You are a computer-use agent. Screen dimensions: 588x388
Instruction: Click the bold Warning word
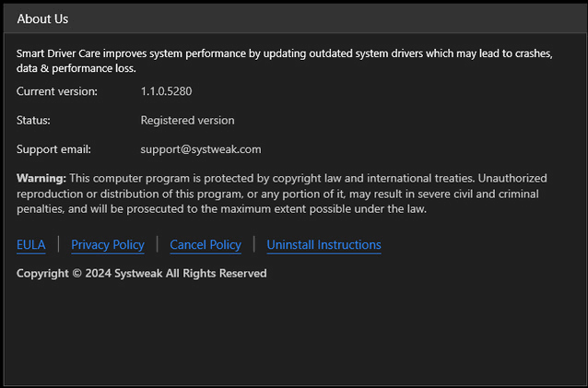tap(41, 177)
